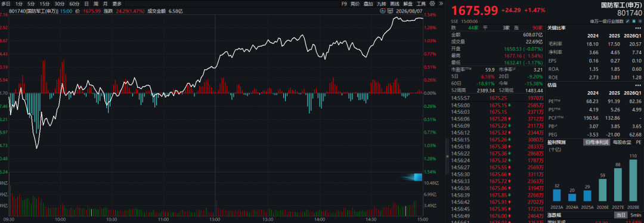
Task: Expand the toolbar overflow double-chevron
Action: pyautogui.click(x=441, y=4)
